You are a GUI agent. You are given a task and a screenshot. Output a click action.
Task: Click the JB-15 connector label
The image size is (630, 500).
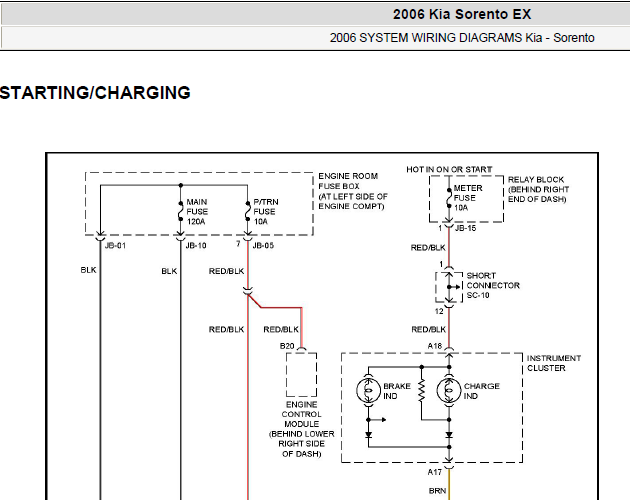tap(465, 228)
